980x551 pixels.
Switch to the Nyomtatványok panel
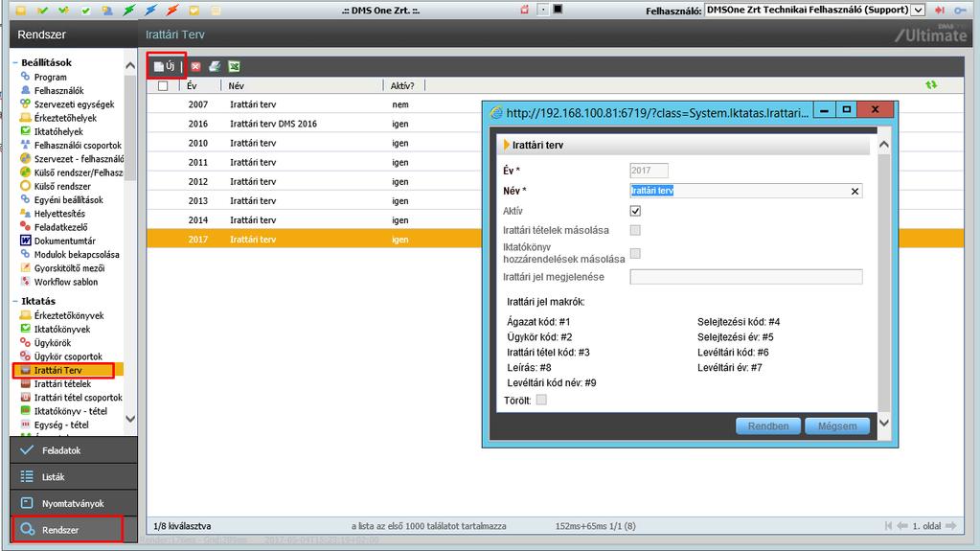pos(74,503)
